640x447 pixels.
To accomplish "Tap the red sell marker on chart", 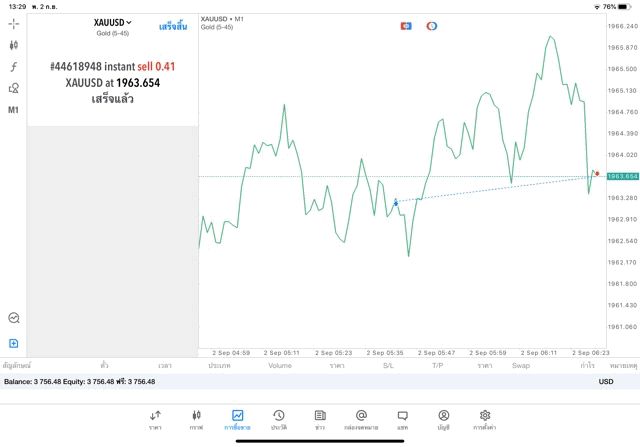I will [x=597, y=173].
